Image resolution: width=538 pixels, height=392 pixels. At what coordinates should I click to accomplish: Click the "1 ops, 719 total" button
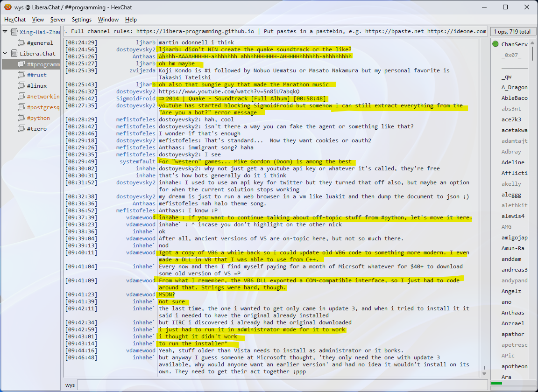click(512, 32)
